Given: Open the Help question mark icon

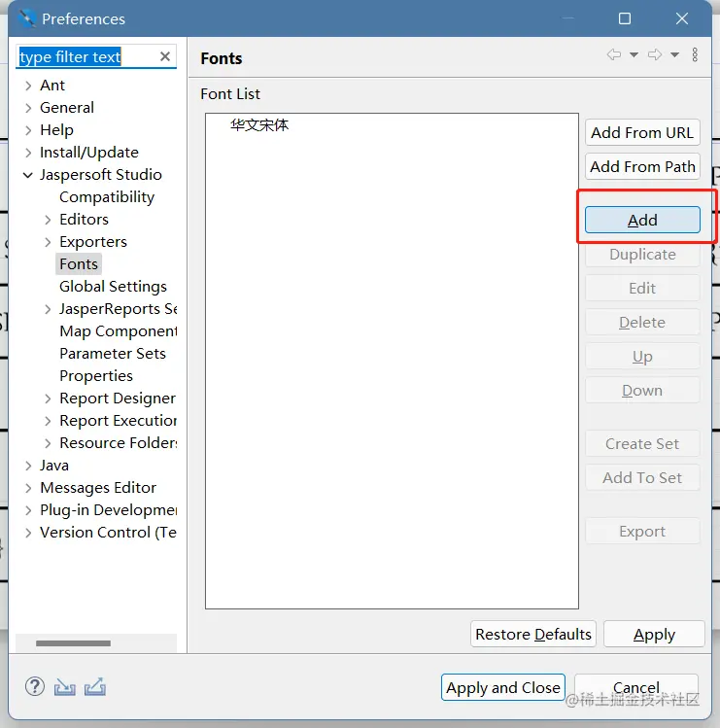Looking at the screenshot, I should coord(35,686).
